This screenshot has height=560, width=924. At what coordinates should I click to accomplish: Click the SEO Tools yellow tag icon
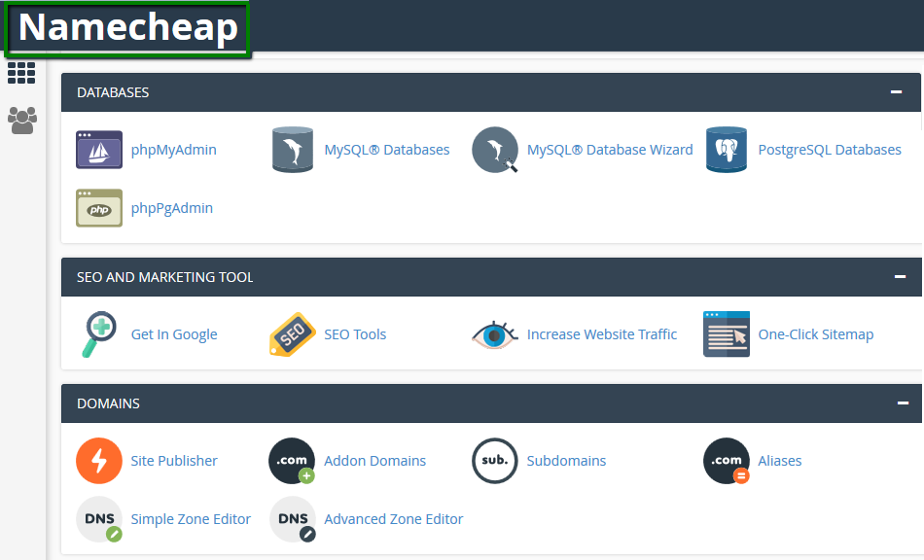[293, 334]
